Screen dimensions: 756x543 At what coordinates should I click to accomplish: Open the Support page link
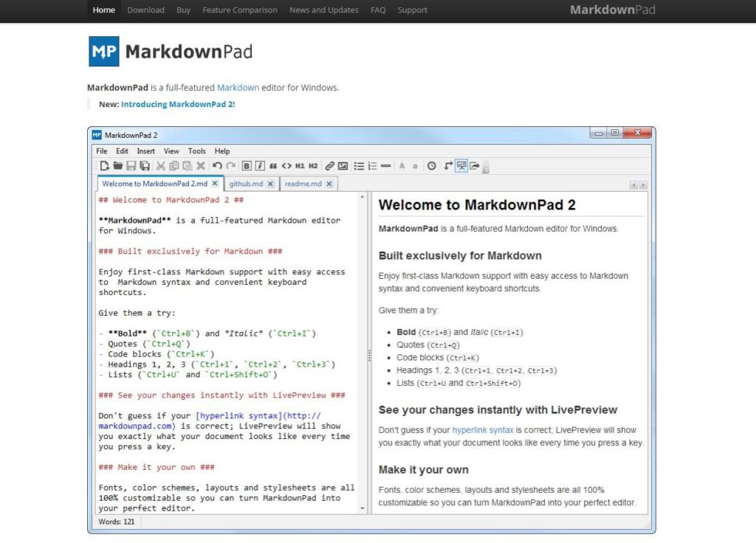[x=412, y=10]
